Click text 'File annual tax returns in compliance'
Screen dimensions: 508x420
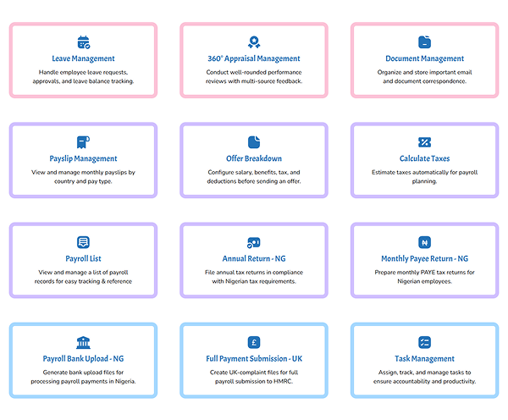[254, 272]
